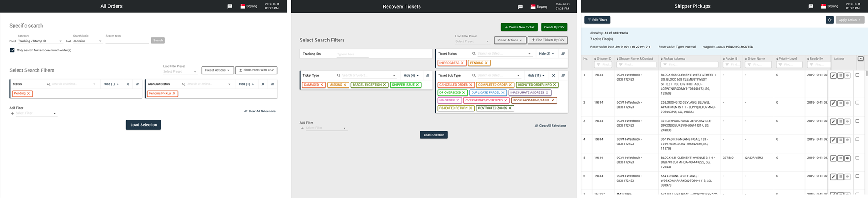Click the Status filter clear-list icon
The height and width of the screenshot is (198, 868).
[137, 84]
